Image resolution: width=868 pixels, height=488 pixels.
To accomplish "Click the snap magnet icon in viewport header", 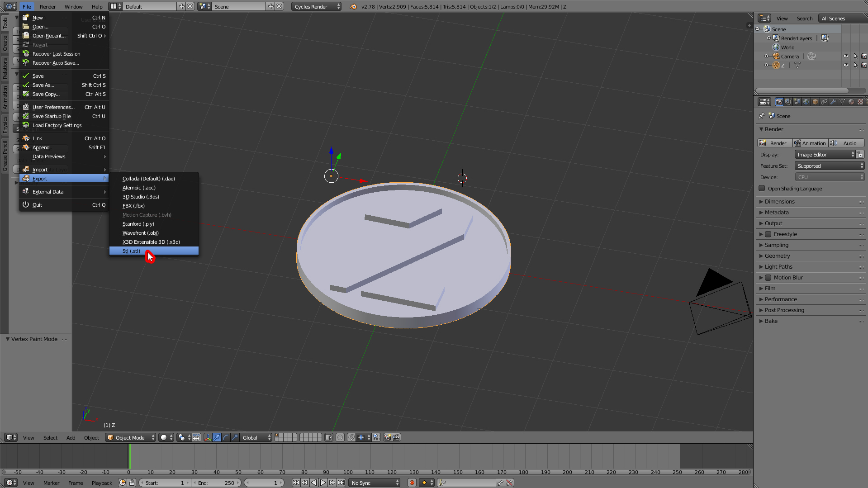I will (351, 437).
